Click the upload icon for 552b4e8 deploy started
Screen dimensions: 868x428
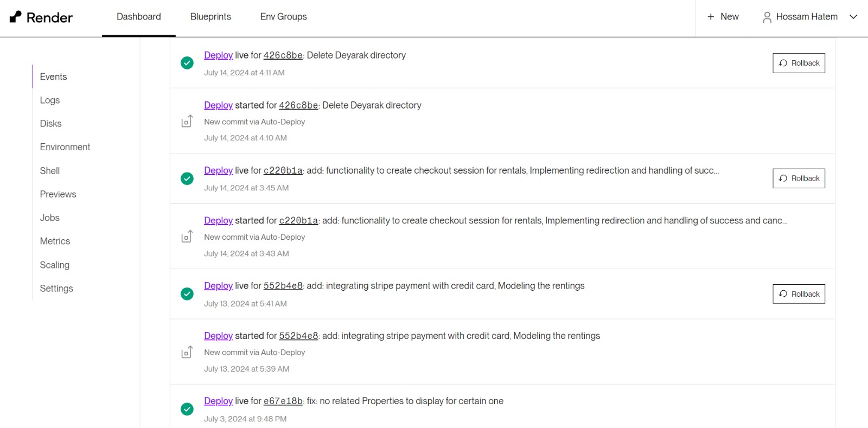pyautogui.click(x=187, y=352)
